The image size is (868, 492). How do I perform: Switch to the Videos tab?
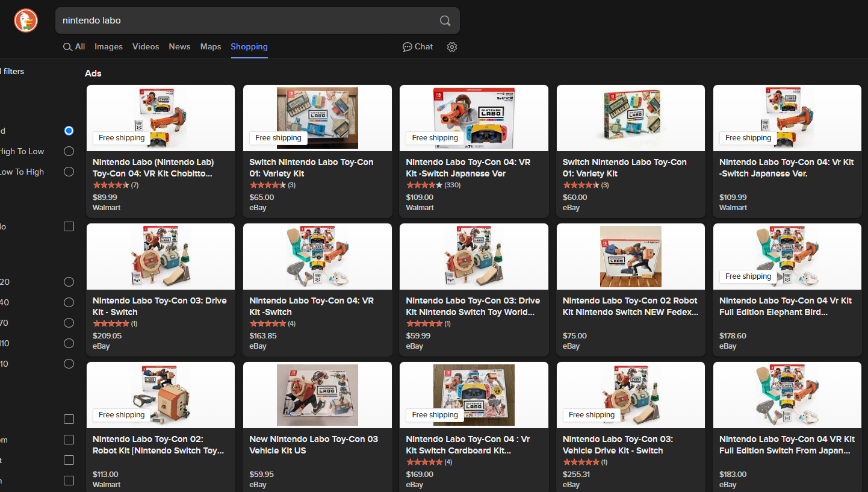pyautogui.click(x=146, y=47)
